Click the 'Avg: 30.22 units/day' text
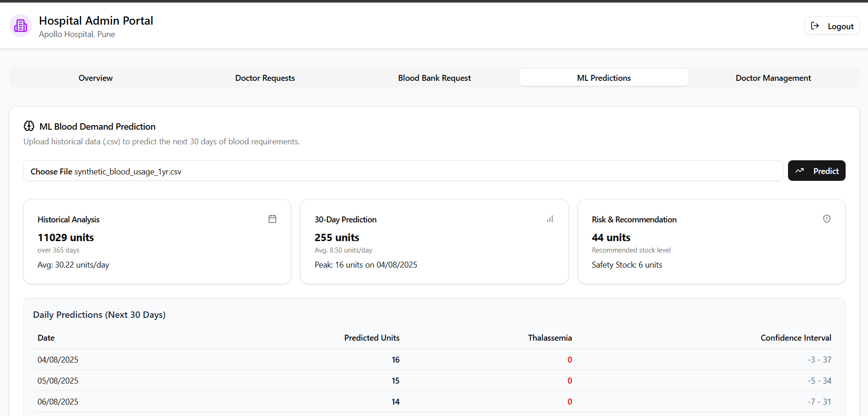 tap(73, 265)
